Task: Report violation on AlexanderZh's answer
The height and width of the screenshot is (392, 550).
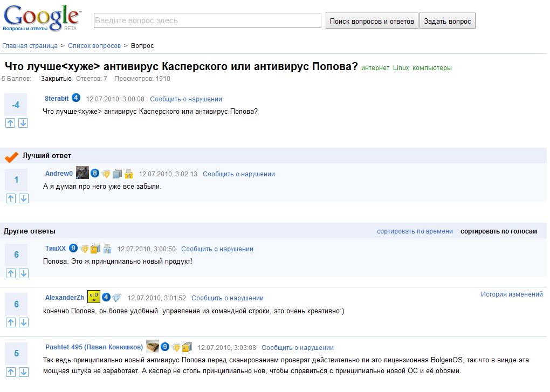Action: [x=228, y=298]
